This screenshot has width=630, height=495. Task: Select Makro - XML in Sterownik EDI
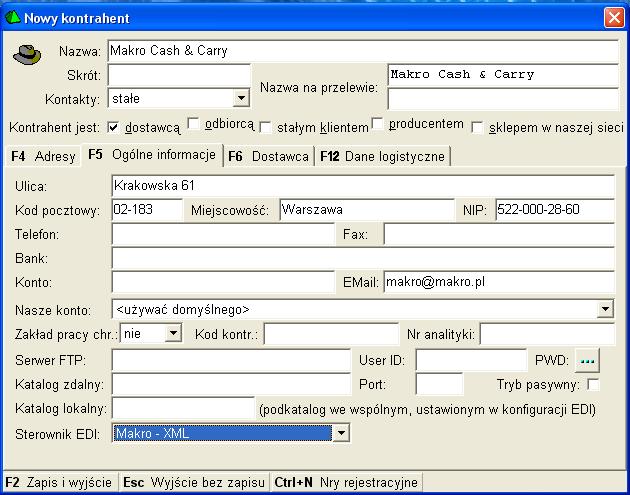222,433
